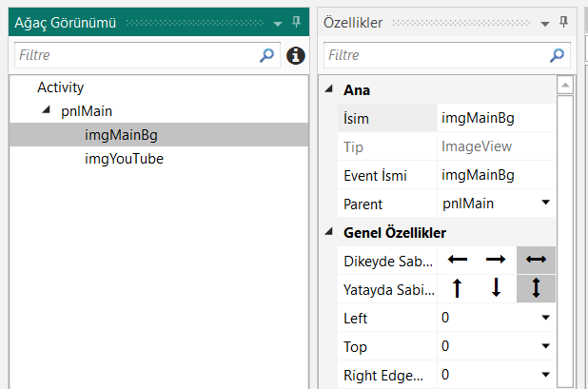
Task: Click the search icon in Ağaç Görünümü filter
Action: tap(266, 56)
